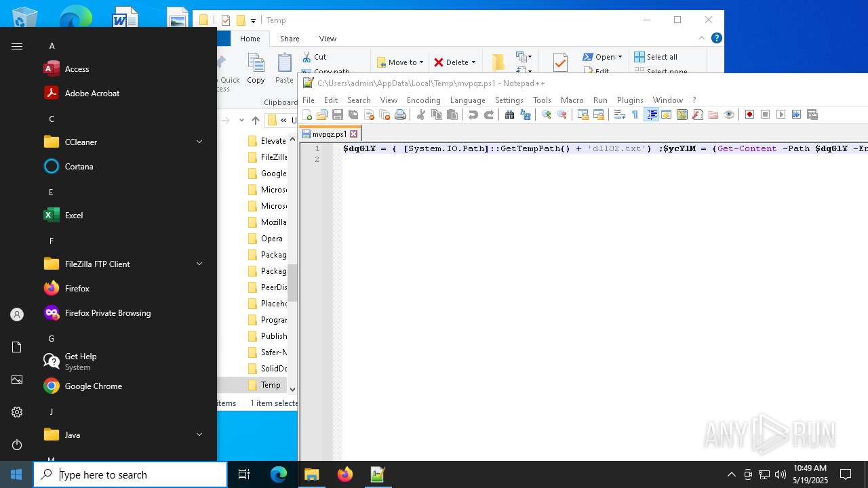The height and width of the screenshot is (488, 868).
Task: Click Explorer Properties checkmark icon
Action: (x=560, y=62)
